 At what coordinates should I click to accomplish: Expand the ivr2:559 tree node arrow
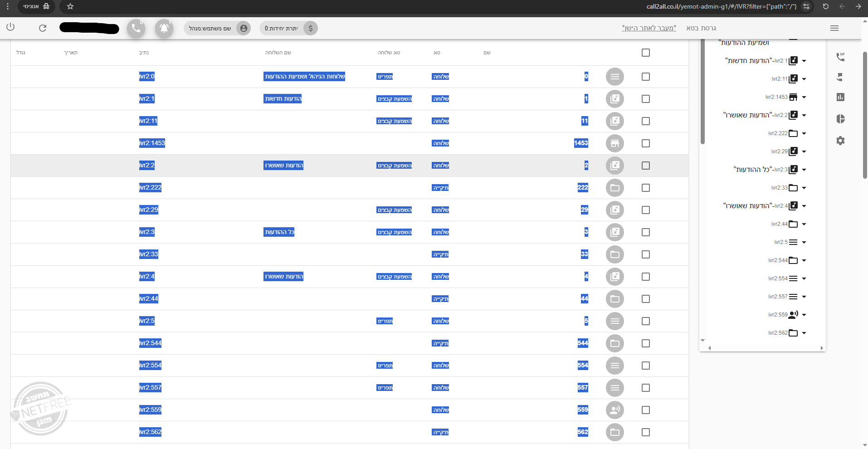pyautogui.click(x=804, y=315)
